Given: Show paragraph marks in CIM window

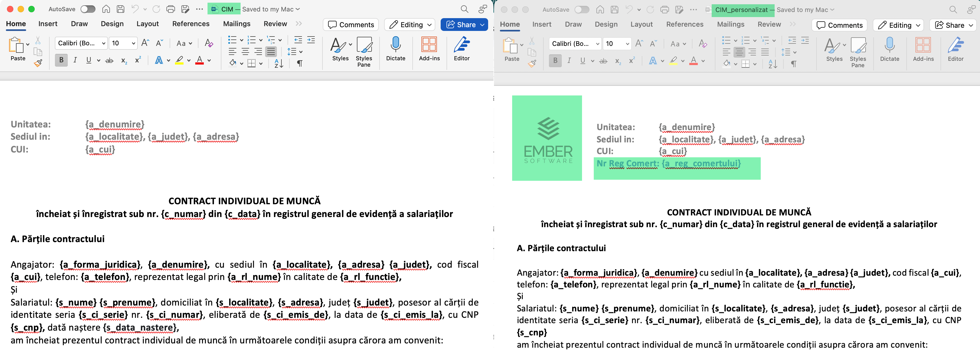Looking at the screenshot, I should (x=300, y=63).
